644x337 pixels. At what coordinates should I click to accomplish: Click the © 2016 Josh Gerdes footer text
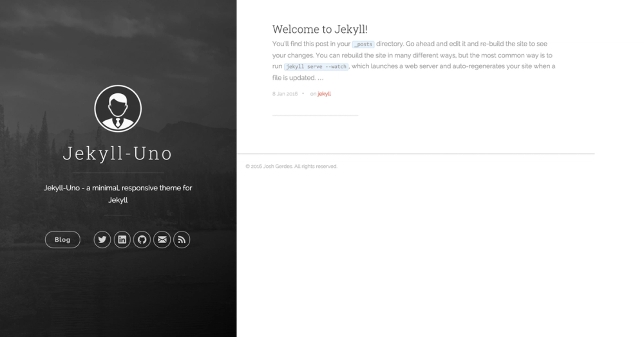pyautogui.click(x=291, y=167)
